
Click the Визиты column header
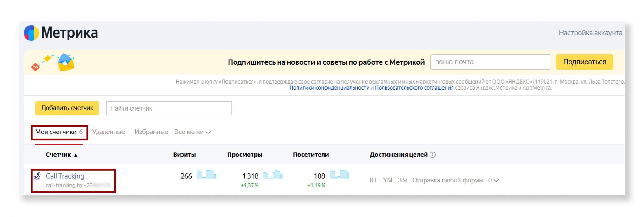pos(184,155)
